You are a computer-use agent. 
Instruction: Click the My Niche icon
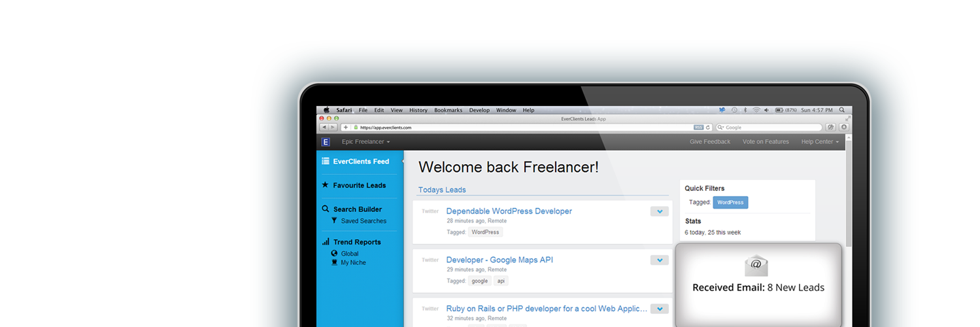pos(334,262)
